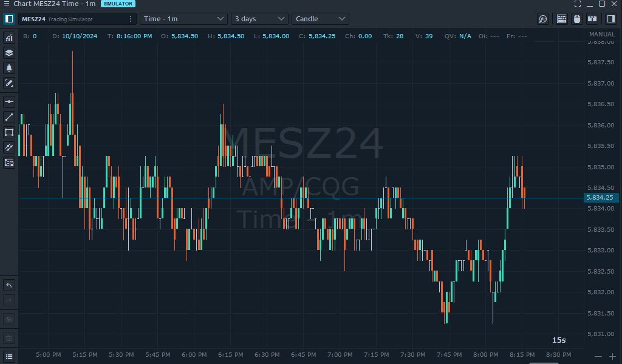Expand the Candle chart style dropdown

click(x=320, y=19)
